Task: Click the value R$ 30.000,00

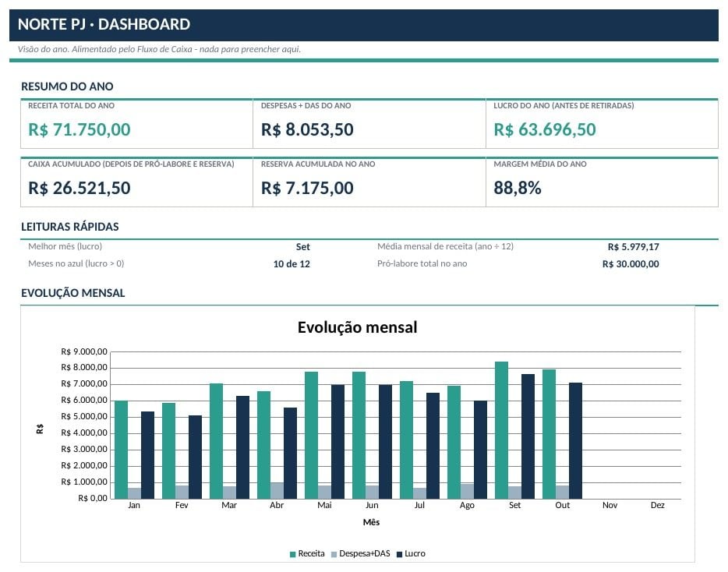Action: tap(631, 264)
